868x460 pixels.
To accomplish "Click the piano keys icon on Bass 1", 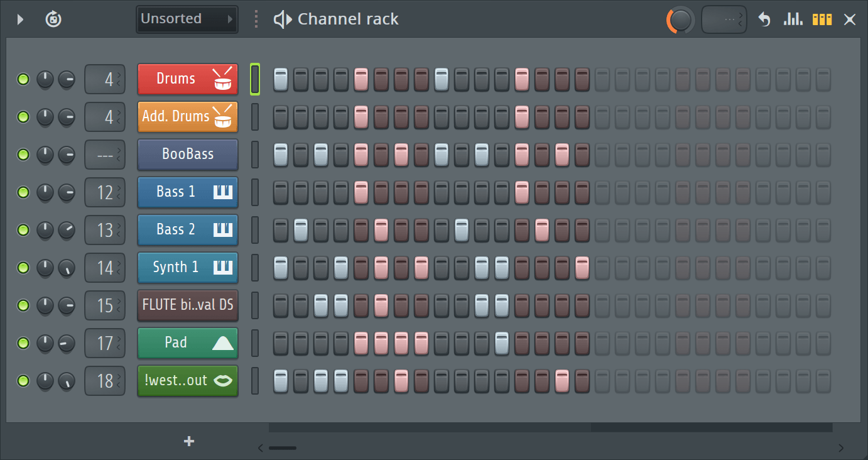I will click(223, 192).
